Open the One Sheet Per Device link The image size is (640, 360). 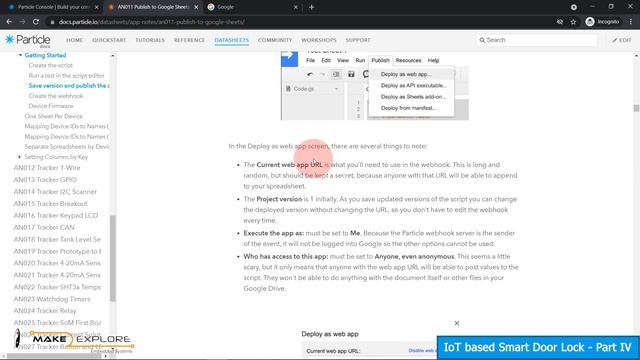[x=53, y=116]
